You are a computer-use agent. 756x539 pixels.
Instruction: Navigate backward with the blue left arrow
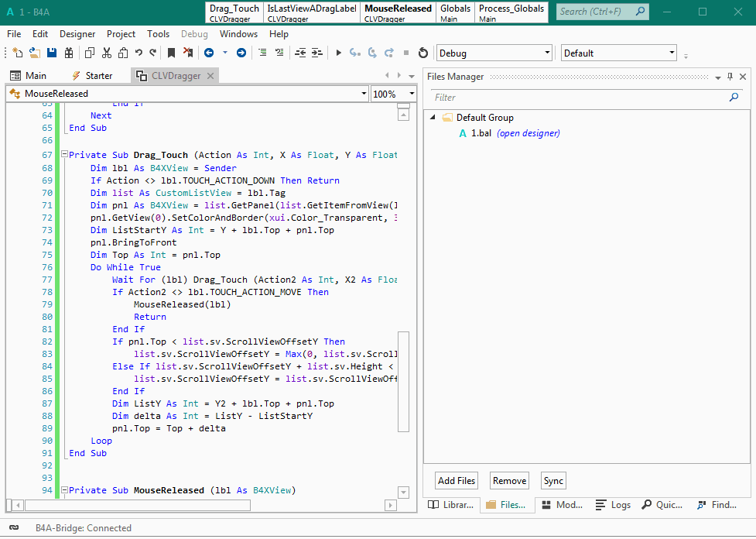209,53
